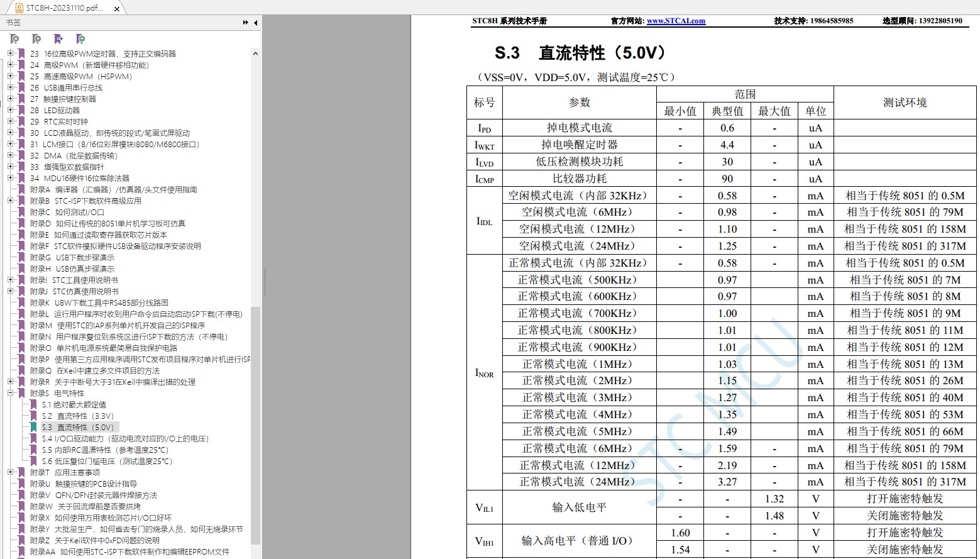Viewport: 980px width, 559px height.
Task: Open bookmark 附录M 使用STC的IAP系列单片机
Action: [118, 325]
